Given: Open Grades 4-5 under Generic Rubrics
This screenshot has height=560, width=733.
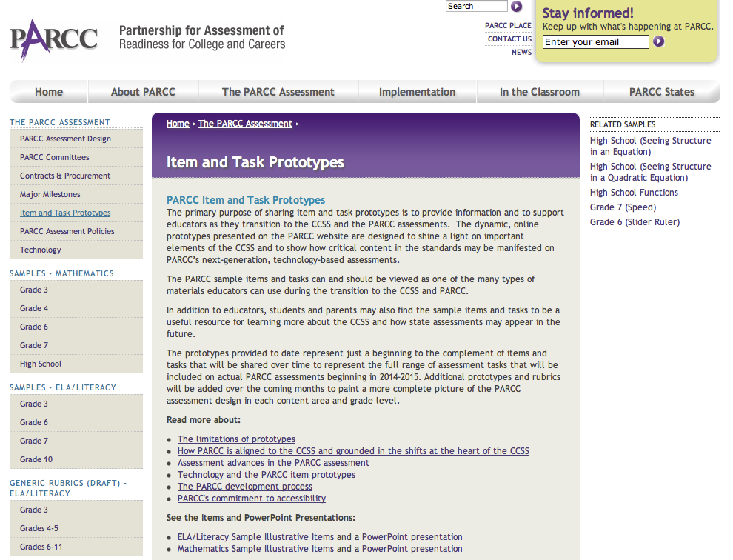Looking at the screenshot, I should point(76,528).
